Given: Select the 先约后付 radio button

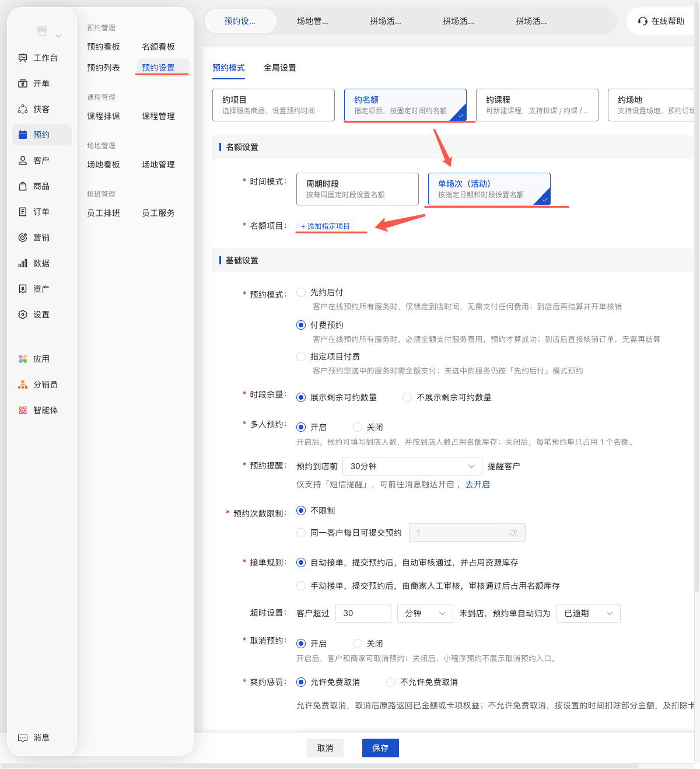Looking at the screenshot, I should pos(301,292).
